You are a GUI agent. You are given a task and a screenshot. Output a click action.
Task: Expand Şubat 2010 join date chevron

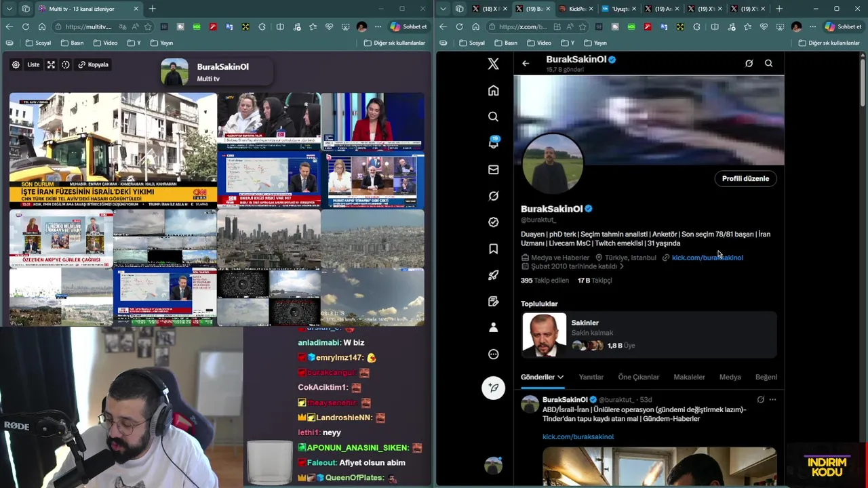[622, 266]
